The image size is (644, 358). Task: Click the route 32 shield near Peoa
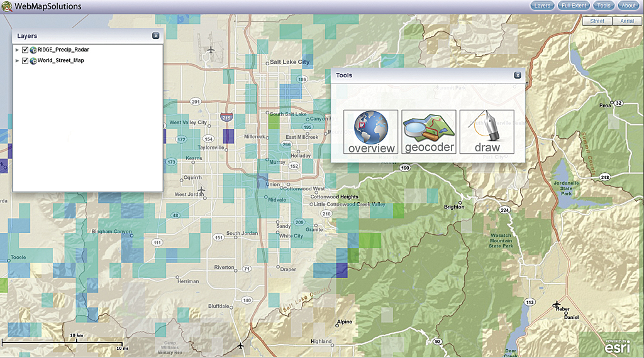click(619, 103)
